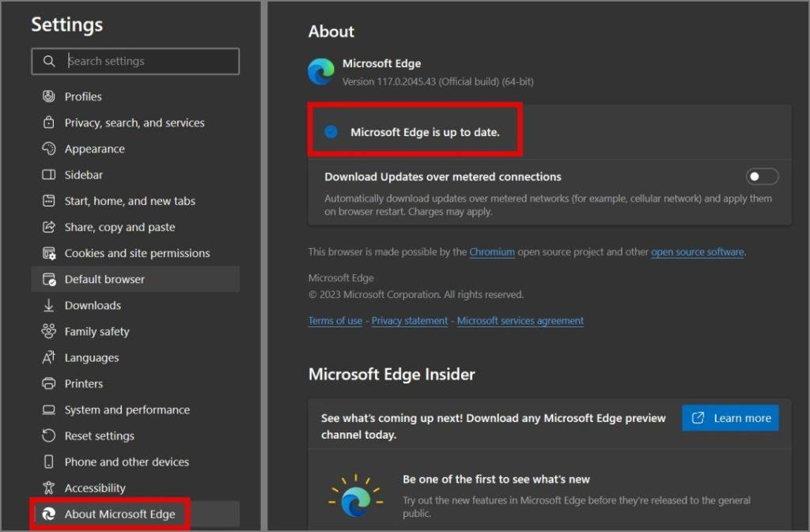Go to Family safety settings
The height and width of the screenshot is (532, 810).
[x=135, y=331]
